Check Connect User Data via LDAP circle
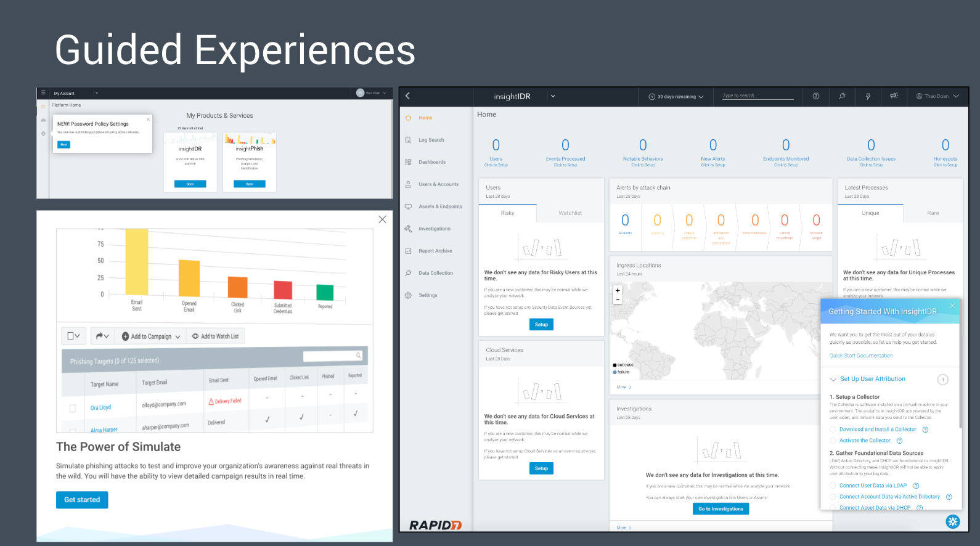Viewport: 980px width, 546px height. (833, 486)
